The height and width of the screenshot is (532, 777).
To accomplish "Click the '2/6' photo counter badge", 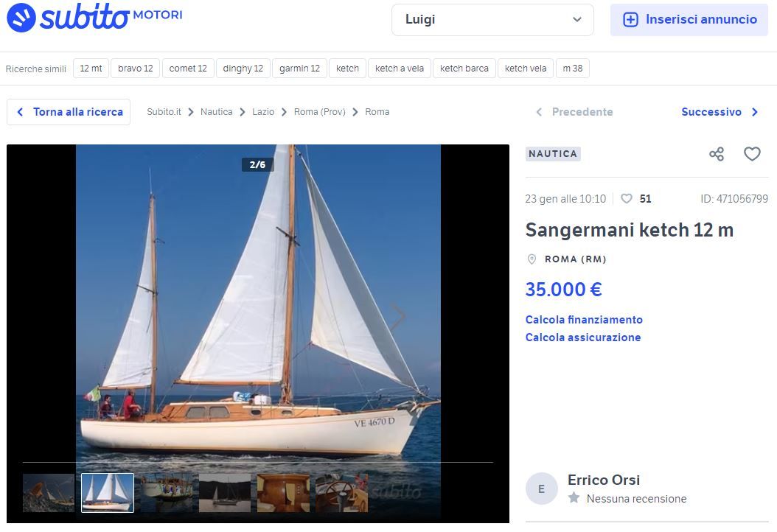I will click(x=258, y=164).
